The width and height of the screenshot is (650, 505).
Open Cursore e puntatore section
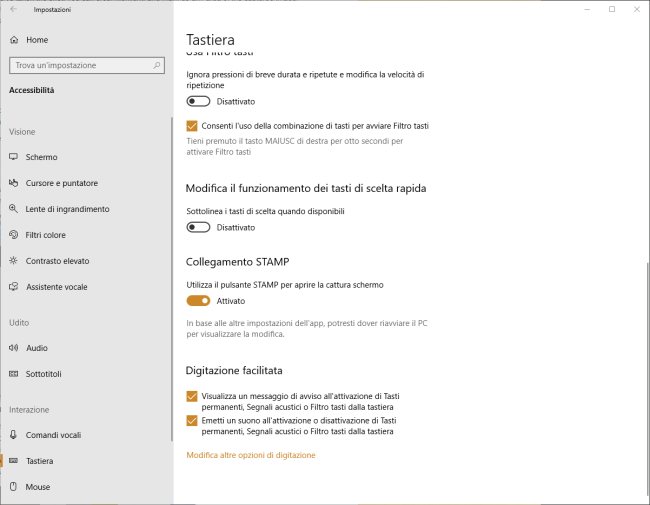click(x=62, y=183)
